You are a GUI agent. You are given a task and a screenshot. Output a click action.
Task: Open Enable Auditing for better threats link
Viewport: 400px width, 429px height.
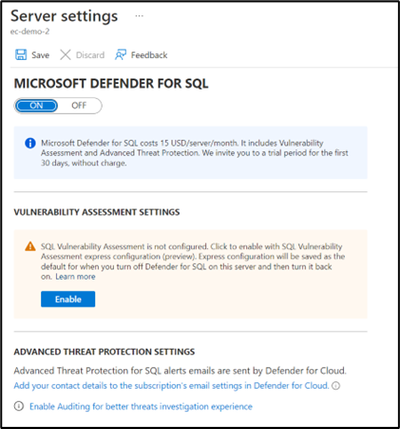point(141,407)
